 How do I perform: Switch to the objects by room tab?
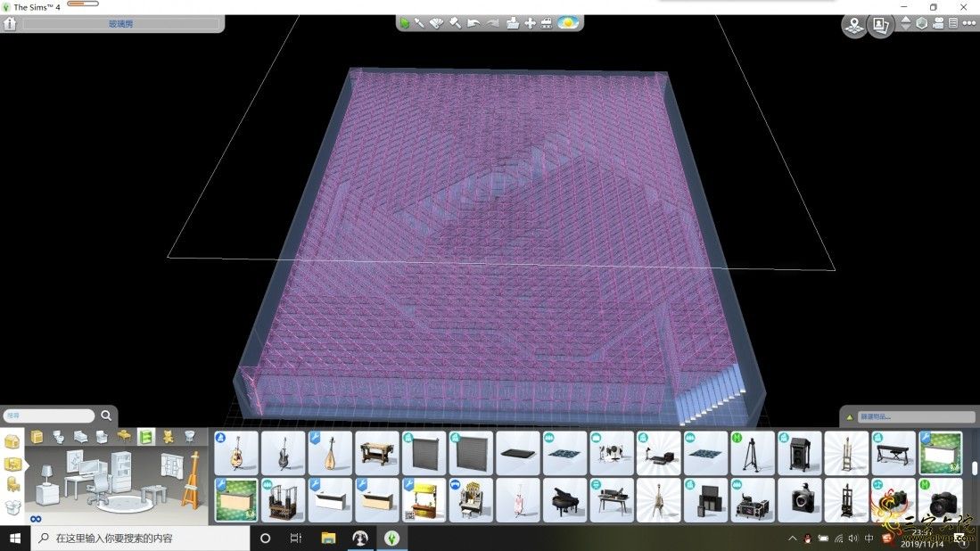pyautogui.click(x=12, y=465)
